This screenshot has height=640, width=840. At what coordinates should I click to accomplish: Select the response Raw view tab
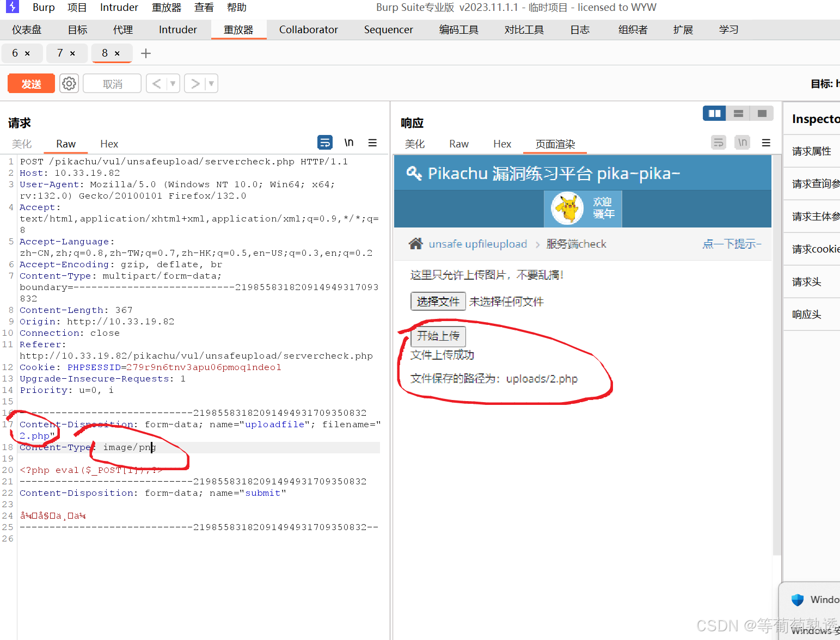click(459, 144)
